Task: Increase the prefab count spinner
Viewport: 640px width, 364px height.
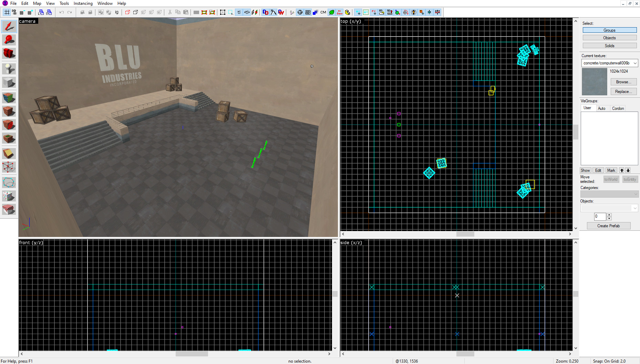Action: [x=609, y=215]
